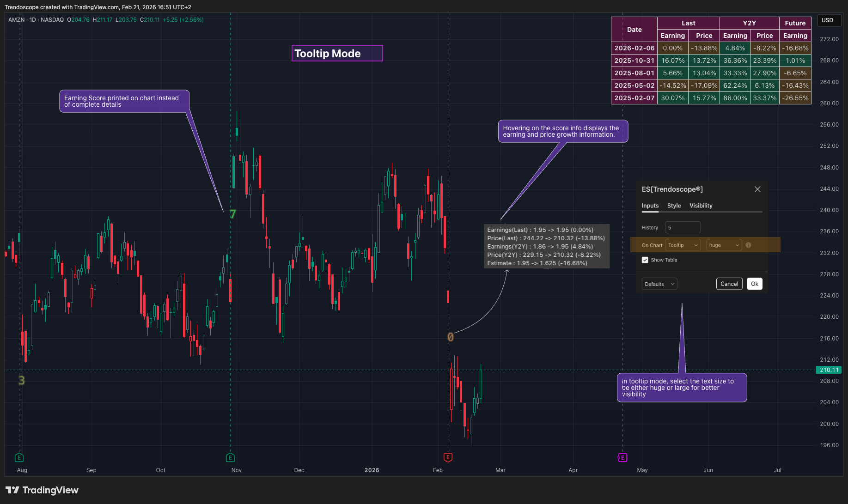Click the November earnings E marker
The height and width of the screenshot is (504, 848).
tap(230, 457)
